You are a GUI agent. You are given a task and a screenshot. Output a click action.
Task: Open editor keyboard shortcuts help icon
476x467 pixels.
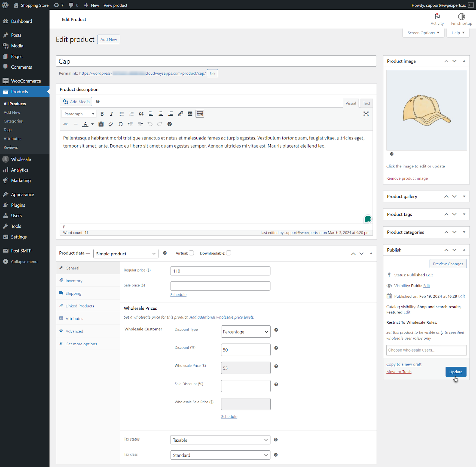click(x=170, y=124)
